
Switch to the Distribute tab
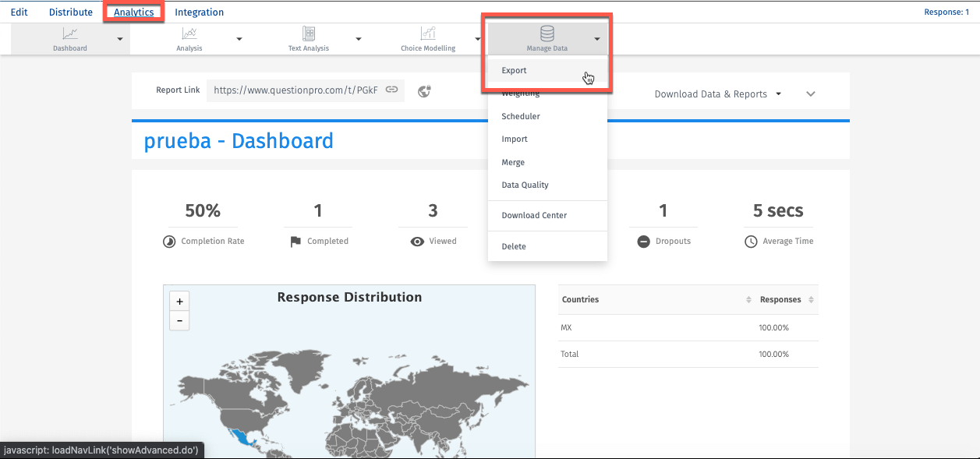pos(71,12)
